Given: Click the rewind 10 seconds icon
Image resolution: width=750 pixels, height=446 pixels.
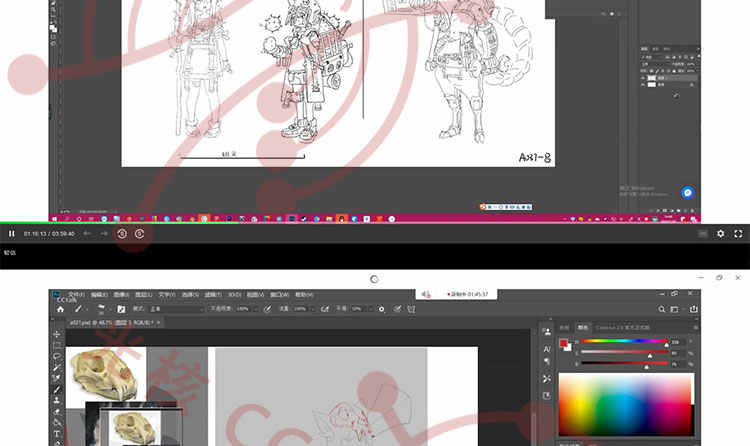Looking at the screenshot, I should pos(121,233).
